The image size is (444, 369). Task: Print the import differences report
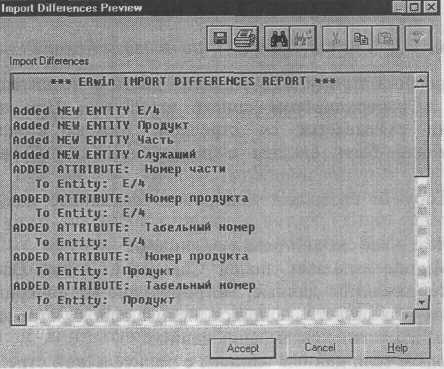[x=245, y=38]
